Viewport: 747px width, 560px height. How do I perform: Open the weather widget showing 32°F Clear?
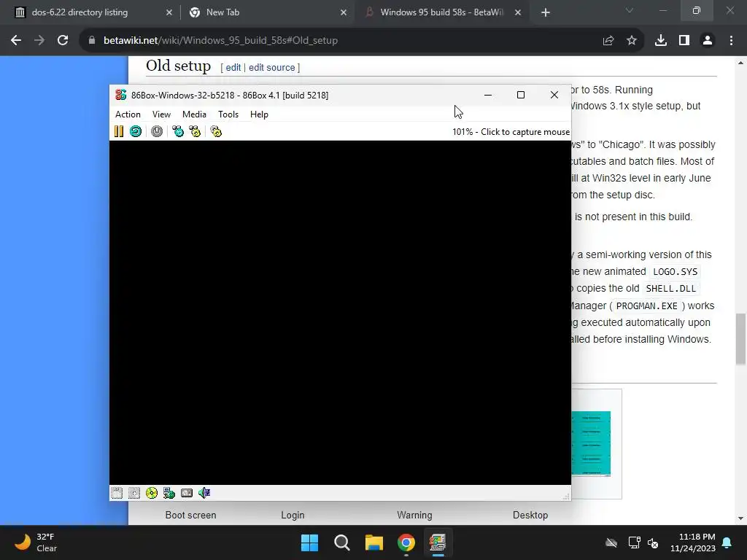36,542
